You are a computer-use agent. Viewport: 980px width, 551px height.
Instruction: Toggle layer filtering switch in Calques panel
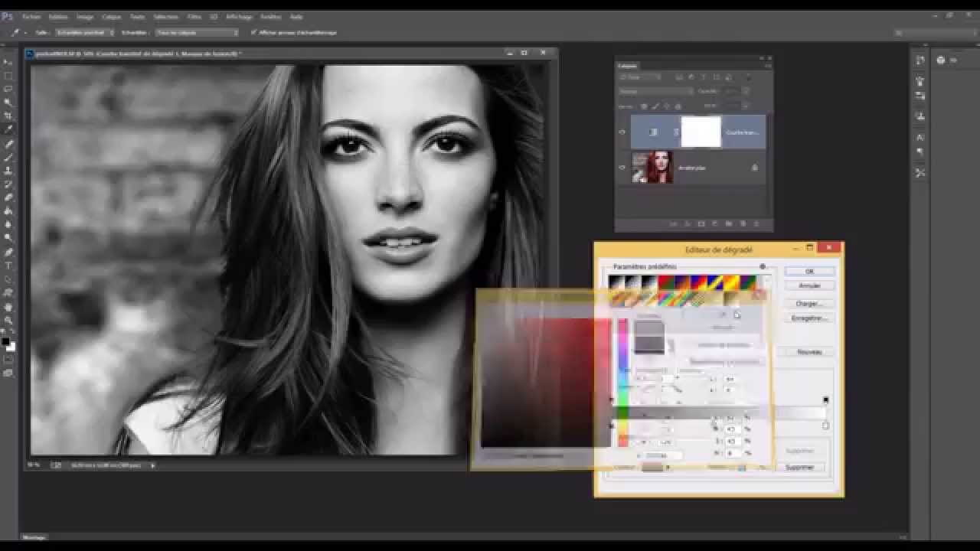click(749, 77)
